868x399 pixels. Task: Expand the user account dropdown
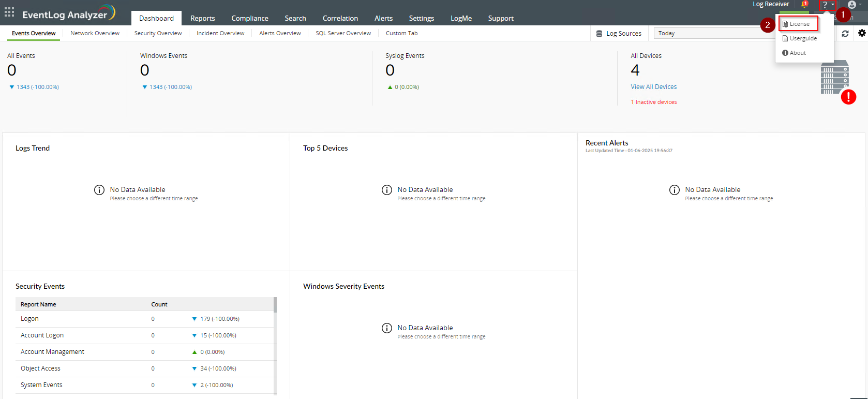click(854, 5)
